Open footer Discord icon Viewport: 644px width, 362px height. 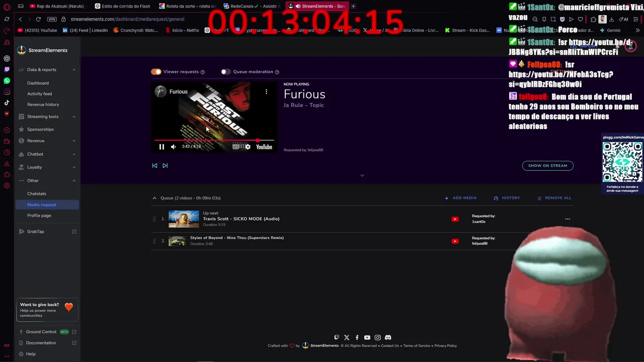pyautogui.click(x=388, y=338)
